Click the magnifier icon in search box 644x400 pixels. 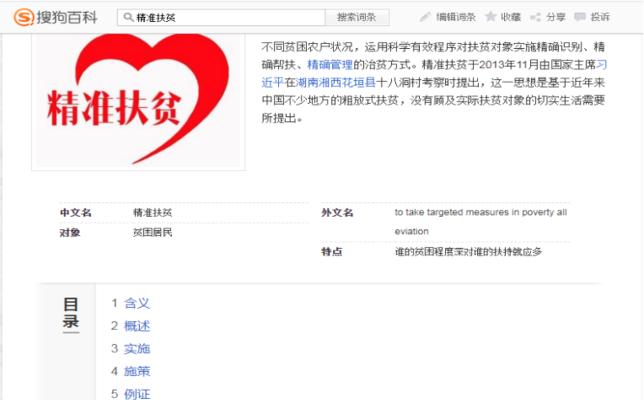[128, 17]
